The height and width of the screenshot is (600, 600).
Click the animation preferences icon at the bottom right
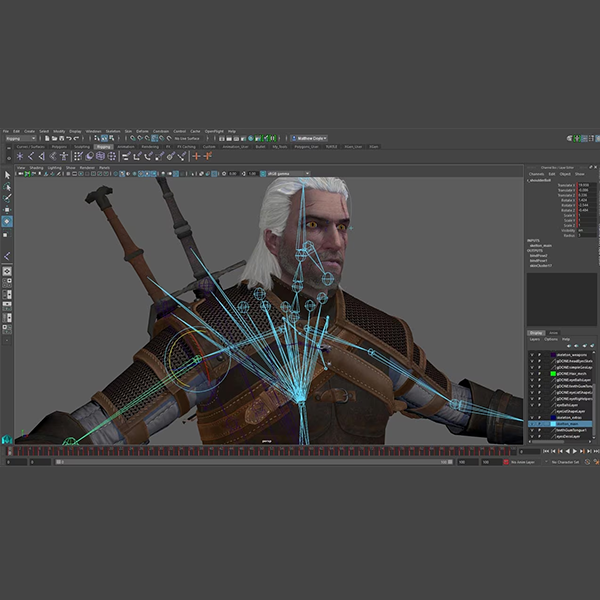[x=596, y=462]
